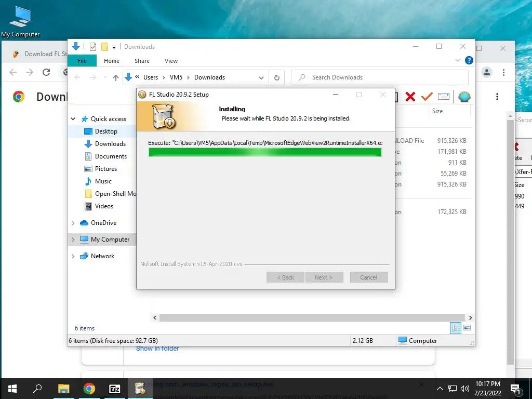Click the VM5 breadcrumb in the address bar
Viewport: 532px width, 399px height.
point(176,77)
